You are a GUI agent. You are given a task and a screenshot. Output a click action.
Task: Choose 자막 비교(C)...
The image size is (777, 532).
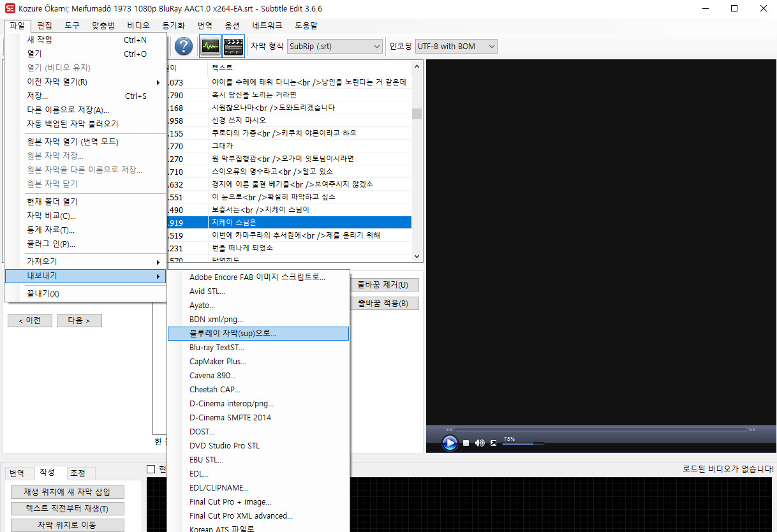click(x=85, y=216)
